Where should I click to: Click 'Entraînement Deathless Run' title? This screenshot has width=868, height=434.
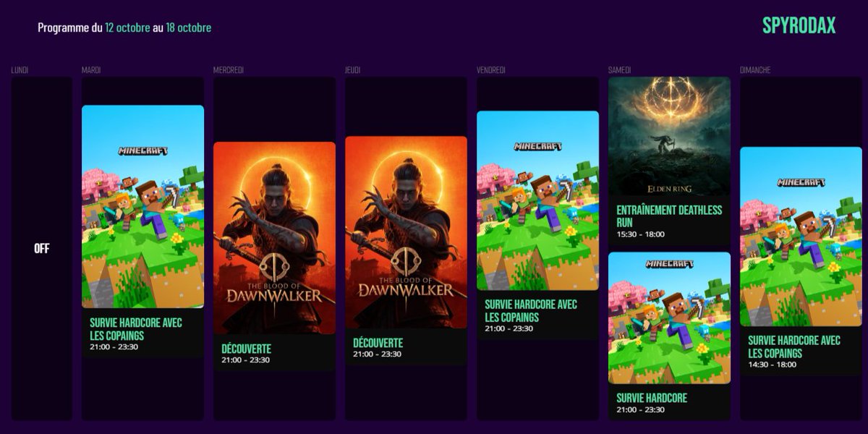point(669,216)
